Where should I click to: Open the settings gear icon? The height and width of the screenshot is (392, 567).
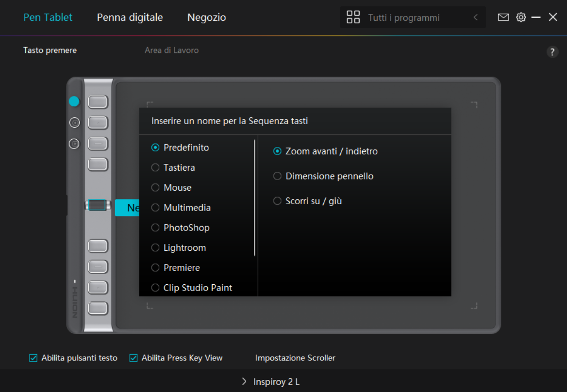point(521,17)
